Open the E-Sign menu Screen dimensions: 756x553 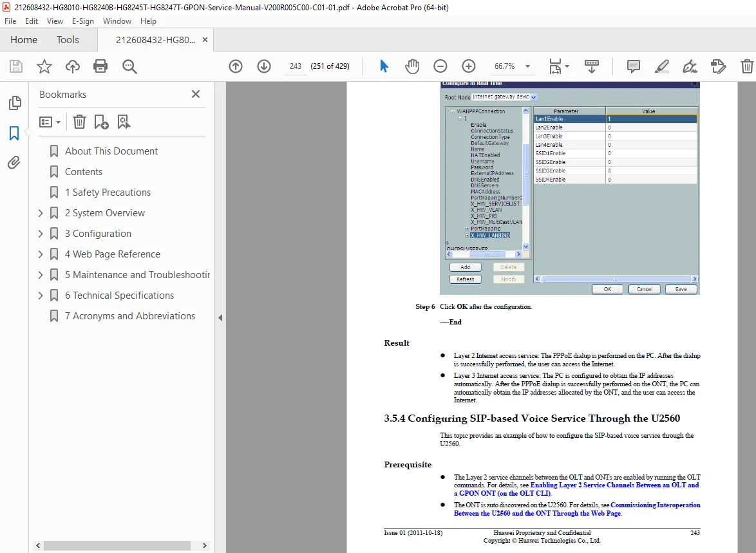tap(83, 21)
